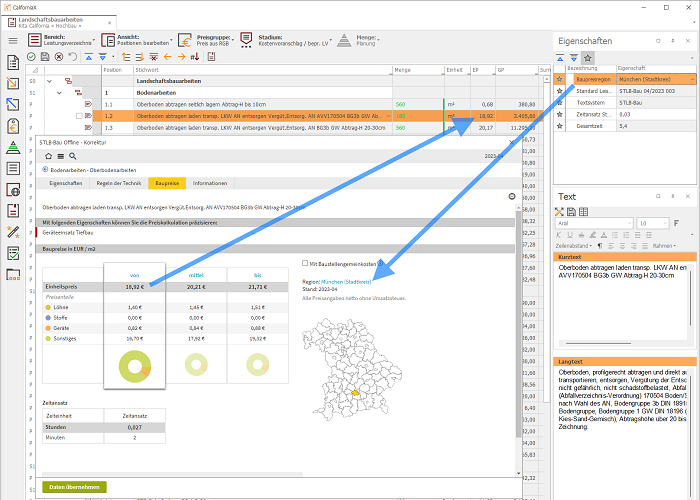Toggle the bold F button in Text panel
700x500 pixels.
point(677,223)
